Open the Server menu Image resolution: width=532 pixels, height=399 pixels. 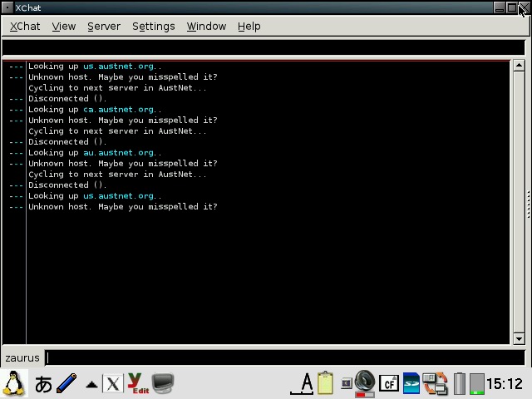coord(104,26)
